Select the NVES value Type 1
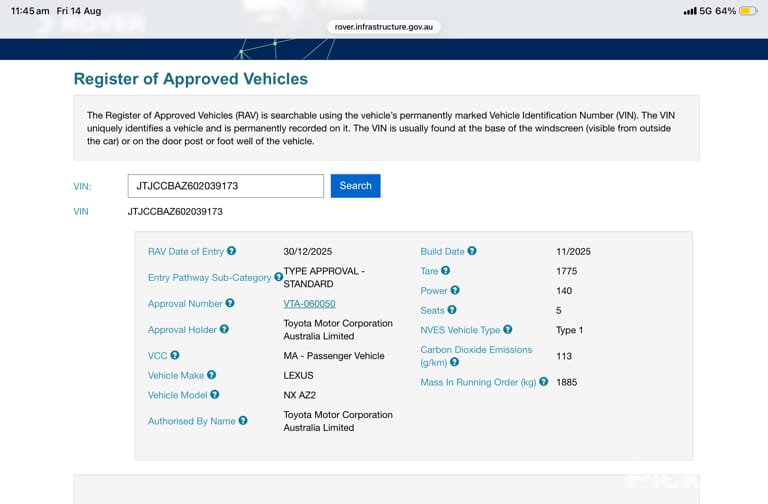Image resolution: width=768 pixels, height=504 pixels. click(x=570, y=330)
